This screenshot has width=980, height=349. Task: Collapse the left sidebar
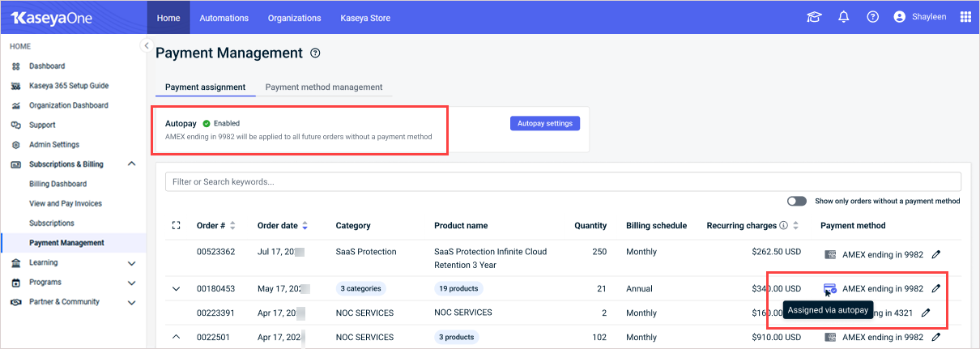[x=146, y=46]
